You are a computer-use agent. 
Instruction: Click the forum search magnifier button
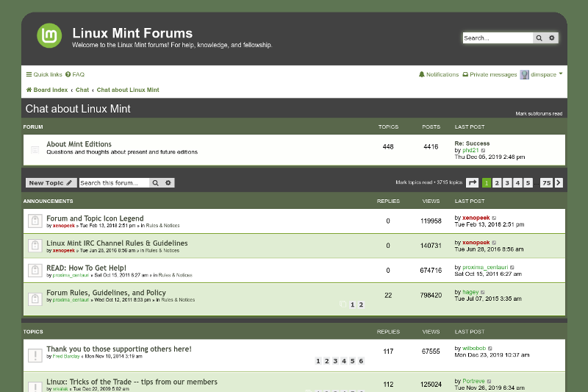pos(155,182)
